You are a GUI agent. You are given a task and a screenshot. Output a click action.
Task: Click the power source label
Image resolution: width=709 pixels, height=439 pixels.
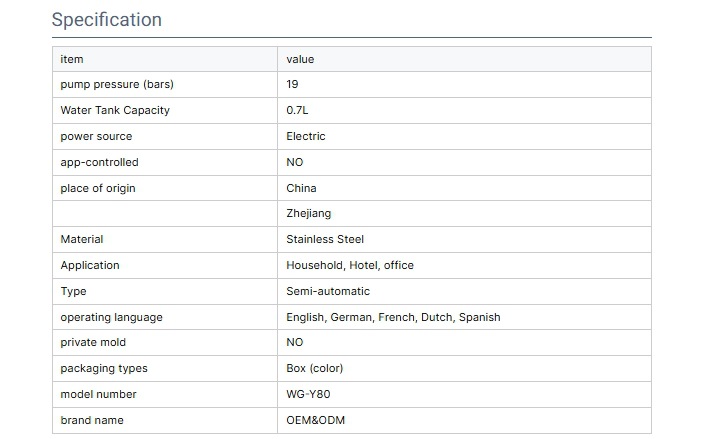point(96,136)
